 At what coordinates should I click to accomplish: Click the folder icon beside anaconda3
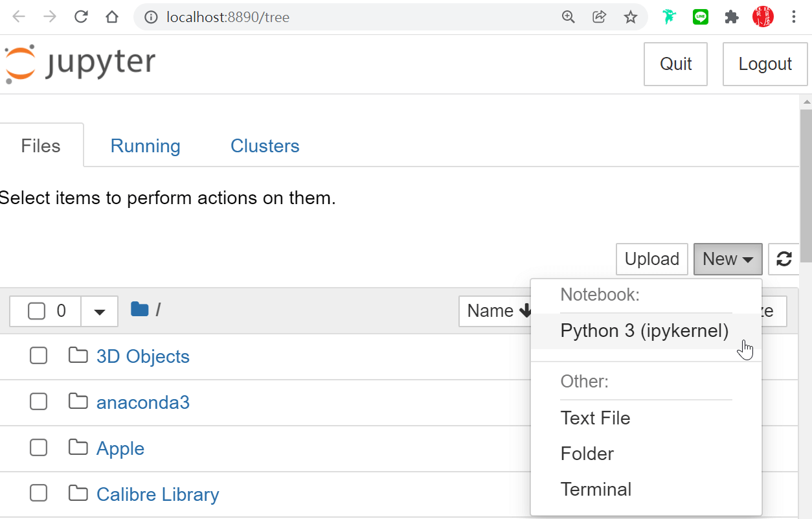point(78,401)
